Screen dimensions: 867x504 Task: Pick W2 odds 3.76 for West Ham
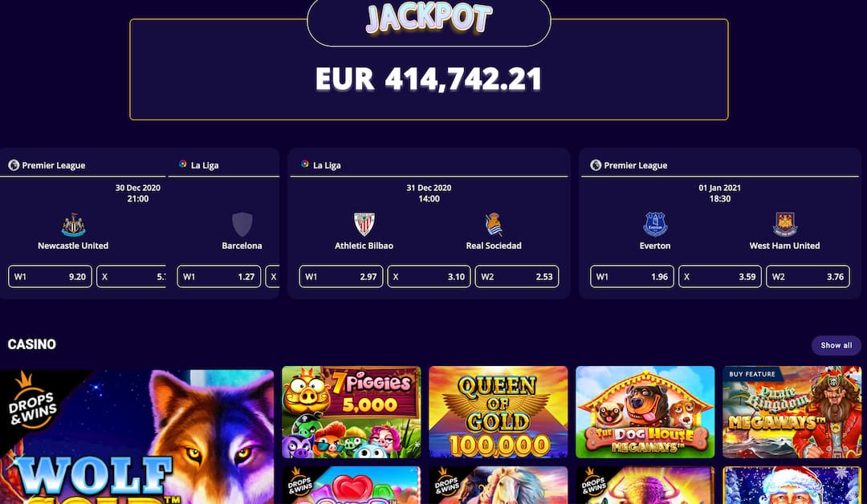pyautogui.click(x=808, y=276)
